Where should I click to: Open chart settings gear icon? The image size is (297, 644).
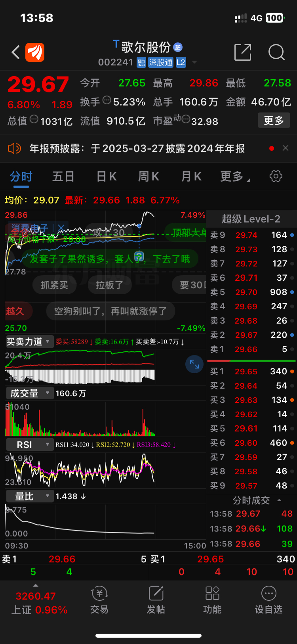(276, 176)
